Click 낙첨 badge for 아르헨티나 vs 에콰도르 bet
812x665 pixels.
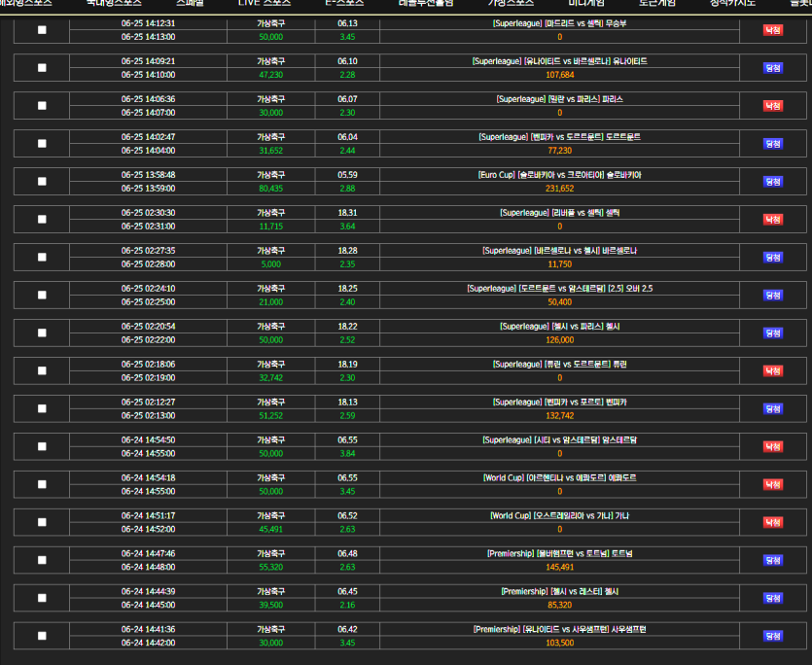(x=772, y=484)
